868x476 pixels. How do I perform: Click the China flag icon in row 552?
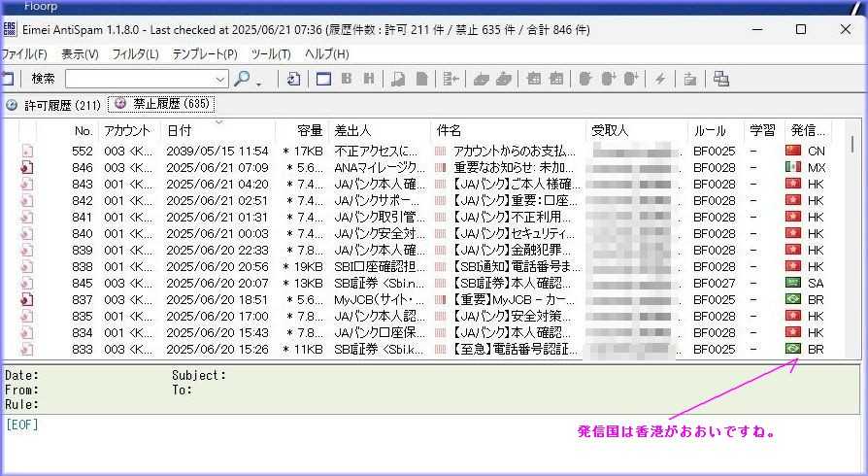793,151
